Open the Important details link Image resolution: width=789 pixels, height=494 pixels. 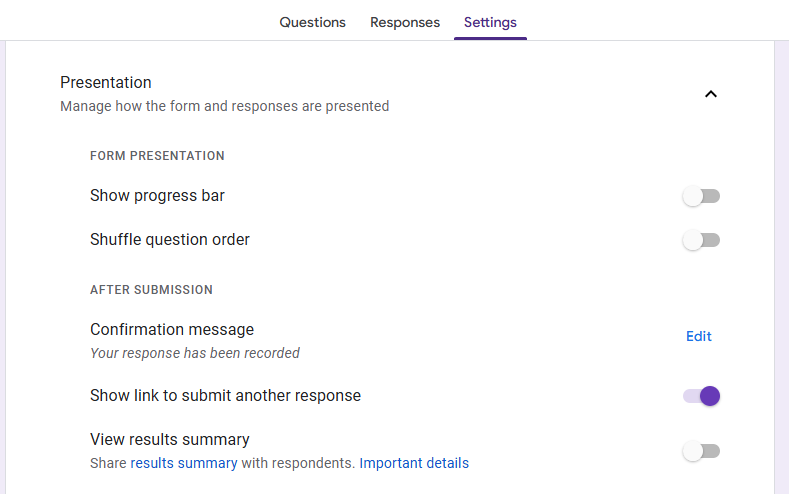(414, 463)
